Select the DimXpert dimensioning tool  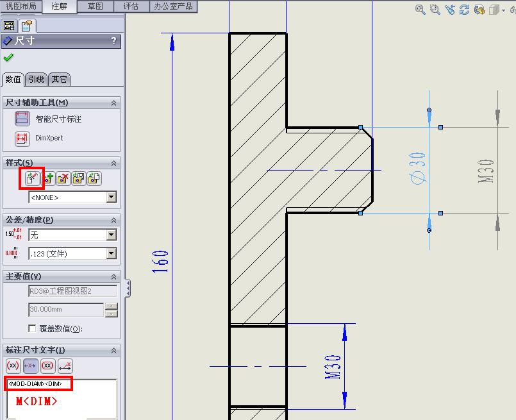point(22,139)
